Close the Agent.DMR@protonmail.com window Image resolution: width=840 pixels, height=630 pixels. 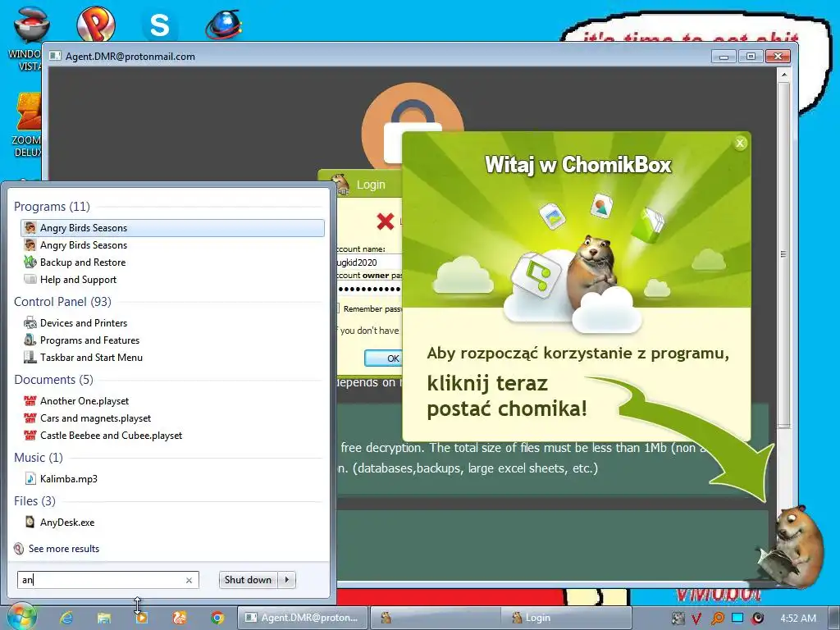pyautogui.click(x=778, y=57)
